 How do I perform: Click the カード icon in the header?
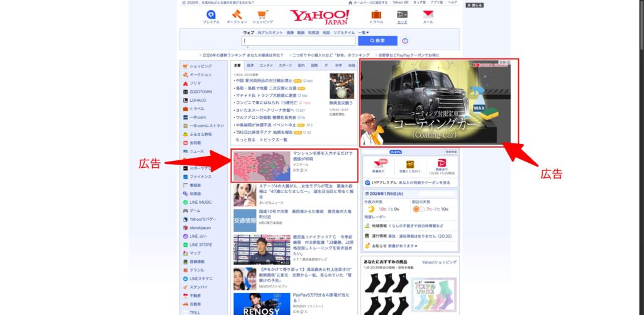[402, 15]
